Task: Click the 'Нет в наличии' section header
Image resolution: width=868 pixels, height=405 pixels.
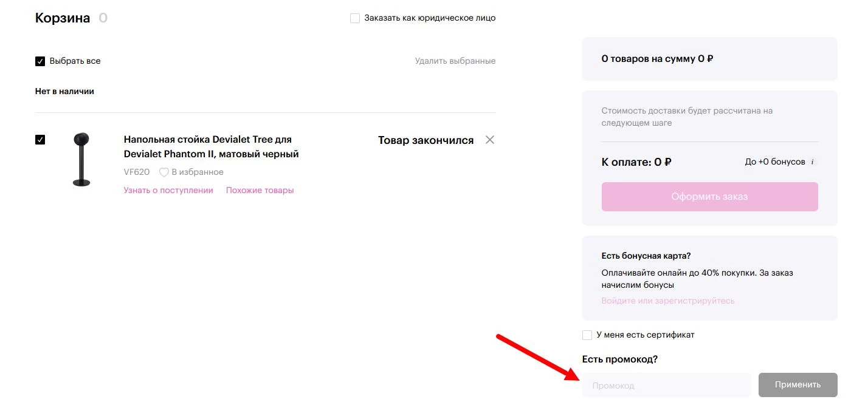Action: [x=64, y=90]
